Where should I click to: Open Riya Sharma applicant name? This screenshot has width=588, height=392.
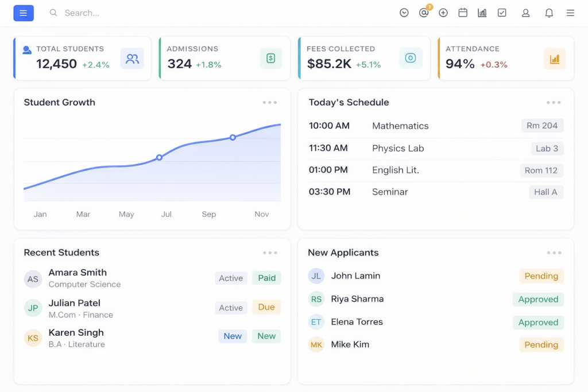coord(357,298)
